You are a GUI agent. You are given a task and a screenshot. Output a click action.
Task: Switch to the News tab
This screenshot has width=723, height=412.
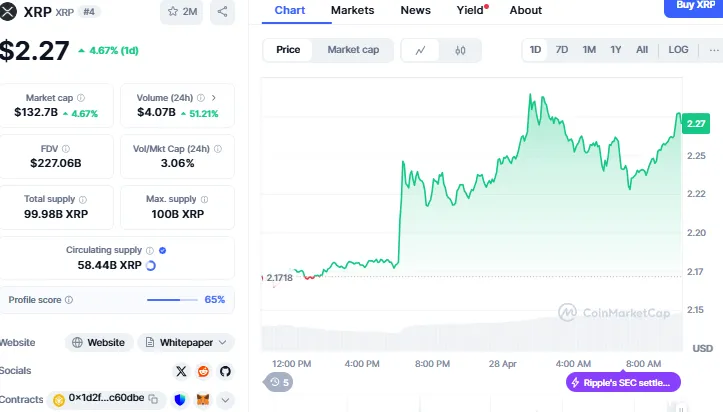coord(415,10)
